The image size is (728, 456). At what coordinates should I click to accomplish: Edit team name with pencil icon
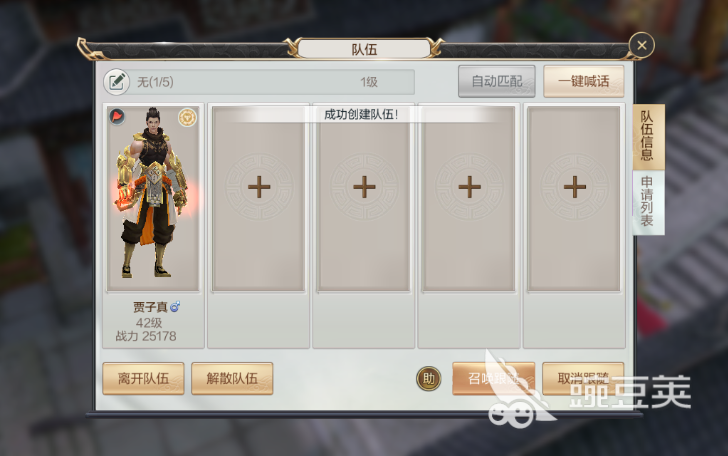click(x=117, y=82)
